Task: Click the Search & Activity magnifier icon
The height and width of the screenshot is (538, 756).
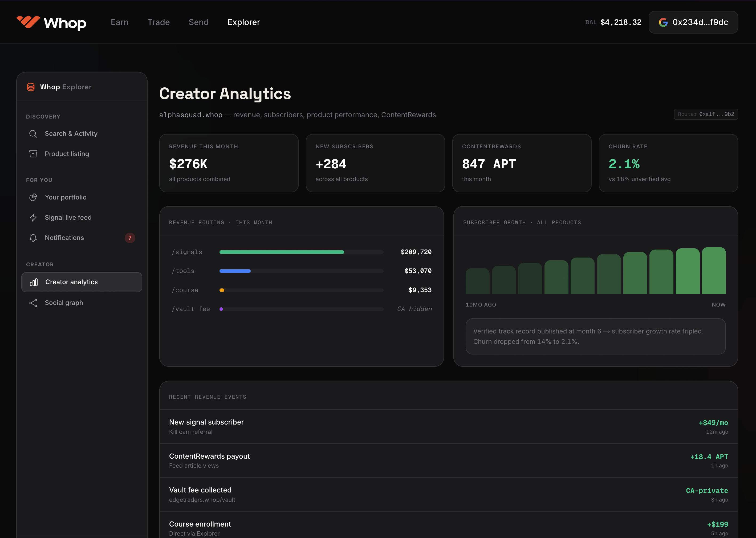Action: coord(33,133)
